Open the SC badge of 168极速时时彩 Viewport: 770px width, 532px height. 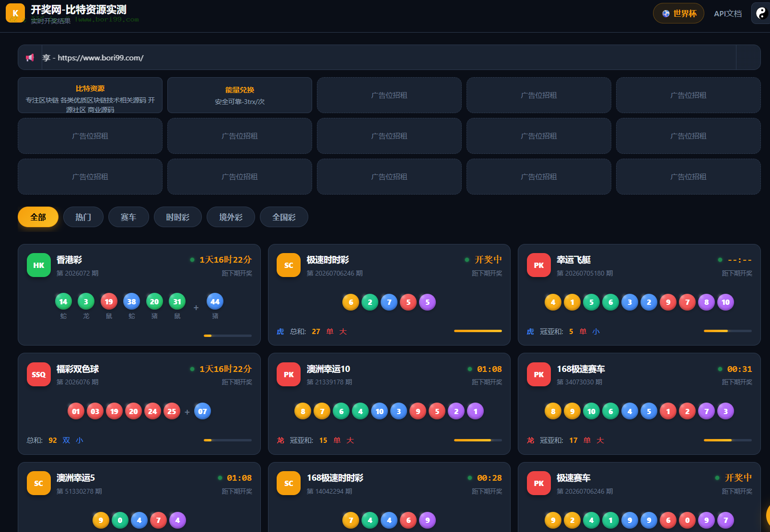pyautogui.click(x=289, y=483)
